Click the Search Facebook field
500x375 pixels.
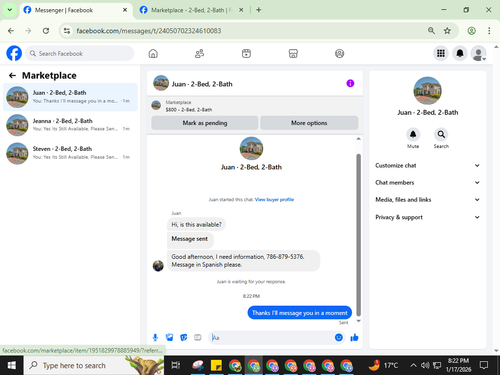tap(80, 53)
